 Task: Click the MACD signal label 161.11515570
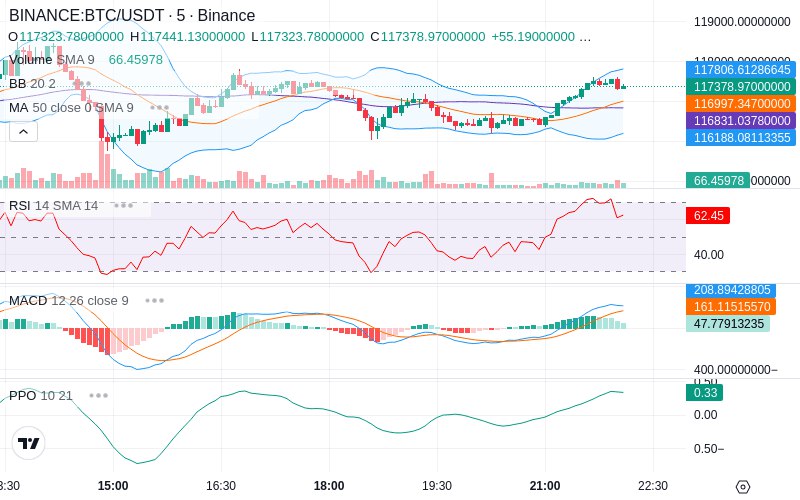pos(731,307)
